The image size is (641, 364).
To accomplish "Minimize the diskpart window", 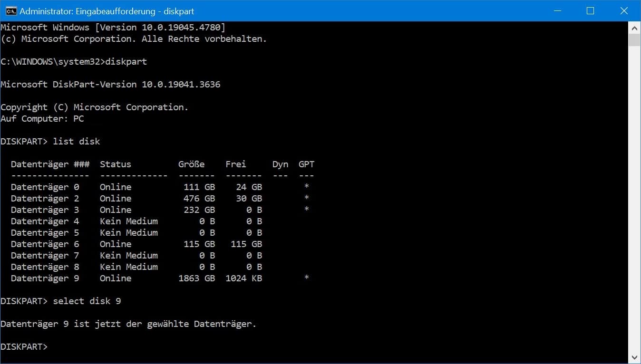I will tap(557, 10).
